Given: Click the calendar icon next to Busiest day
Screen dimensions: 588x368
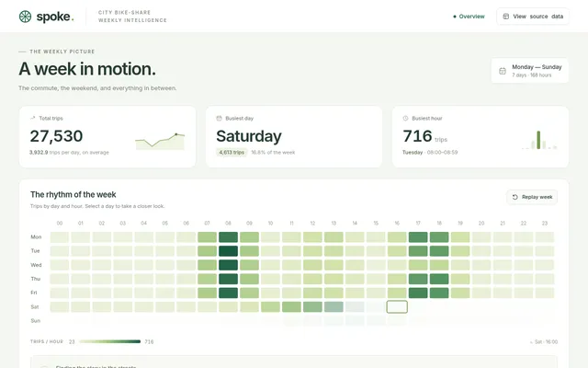Looking at the screenshot, I should [x=219, y=118].
